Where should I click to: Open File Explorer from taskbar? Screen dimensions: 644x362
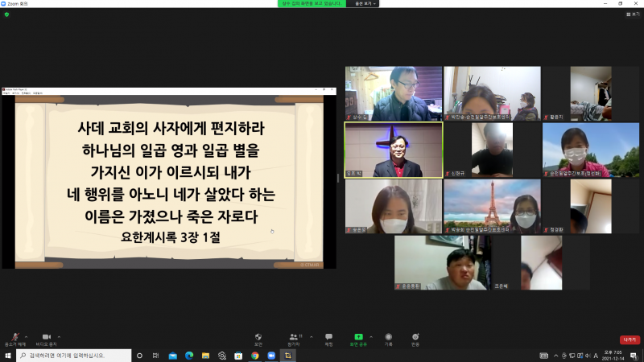(205, 356)
